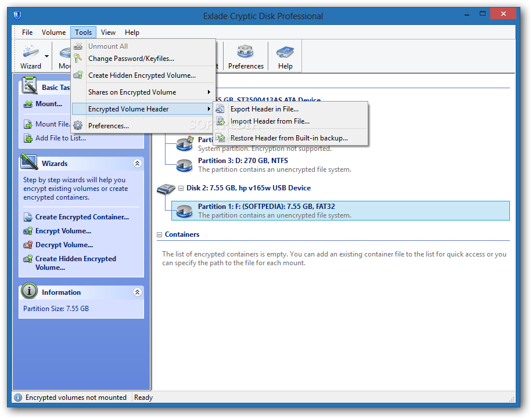The height and width of the screenshot is (419, 532).
Task: Click the Restore Header from backup icon
Action: (x=220, y=138)
